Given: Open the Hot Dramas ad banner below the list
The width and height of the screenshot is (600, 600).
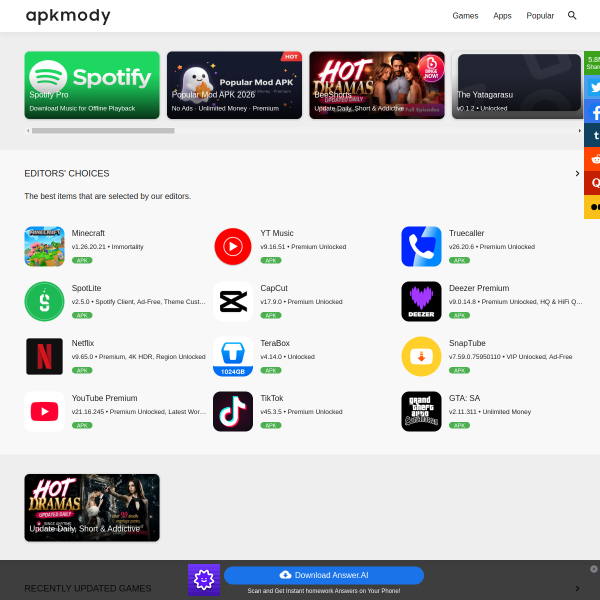Looking at the screenshot, I should click(x=92, y=507).
